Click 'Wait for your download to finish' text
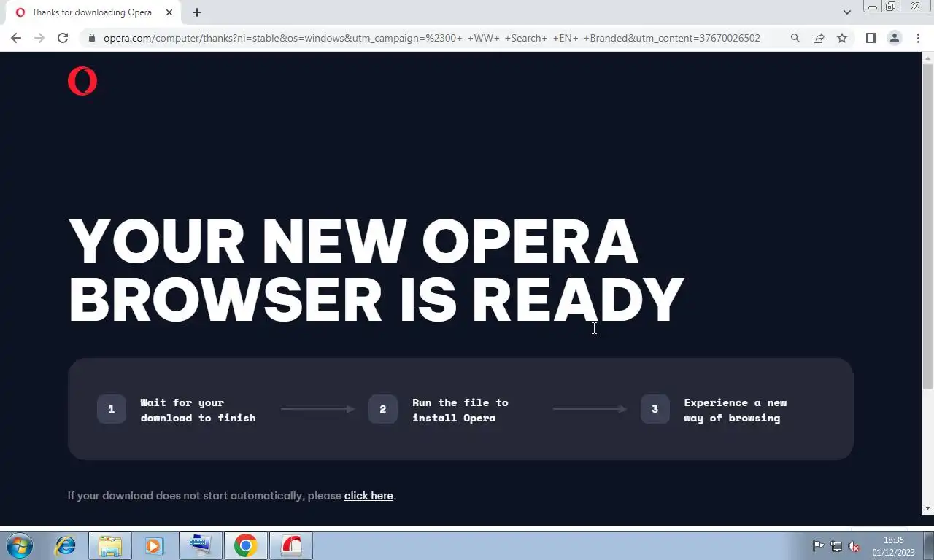The image size is (934, 560). 198,410
